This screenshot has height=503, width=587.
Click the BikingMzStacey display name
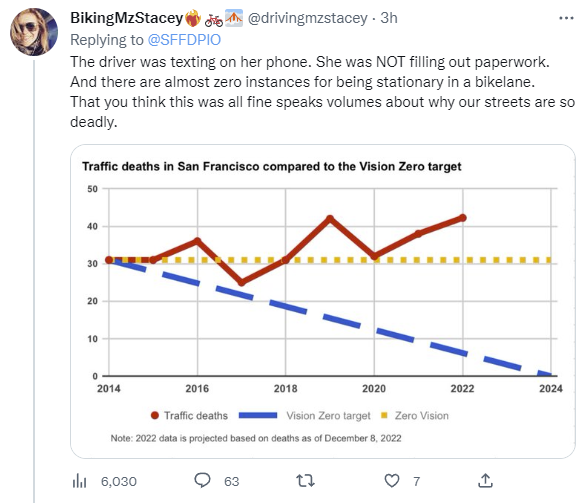(127, 18)
